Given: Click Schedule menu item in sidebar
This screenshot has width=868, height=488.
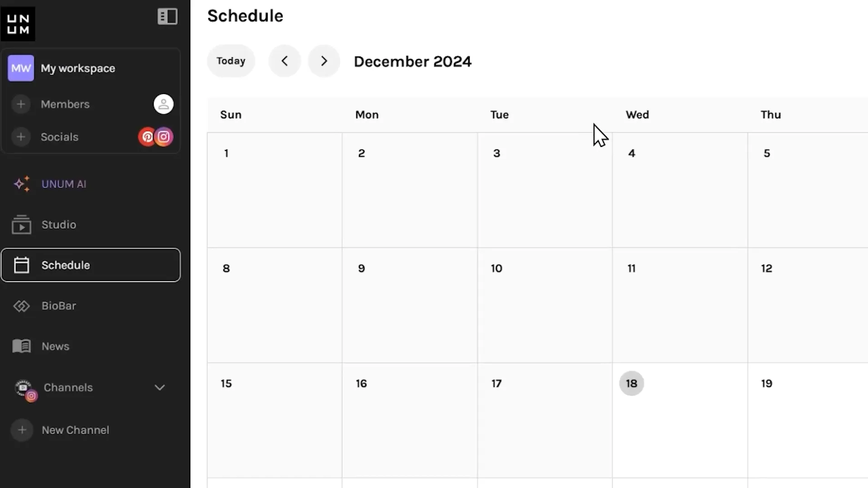Looking at the screenshot, I should click(90, 265).
